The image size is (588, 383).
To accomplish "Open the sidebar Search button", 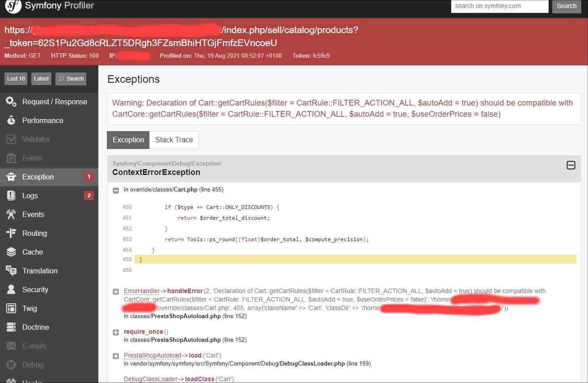I will pyautogui.click(x=71, y=79).
